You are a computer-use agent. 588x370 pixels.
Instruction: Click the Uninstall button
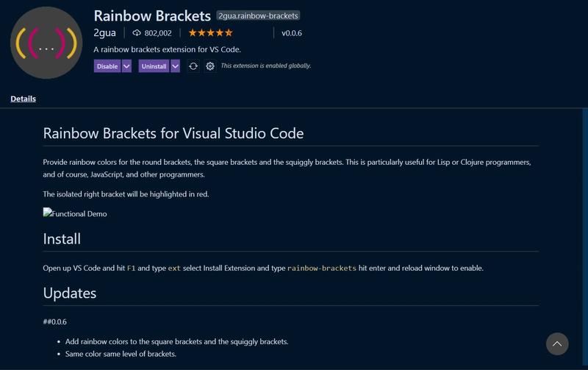(154, 66)
